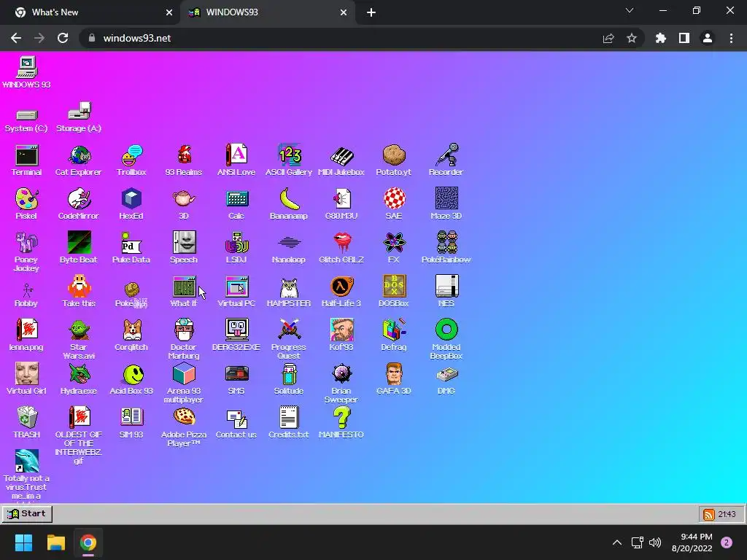Launch the Defrag icon
Image resolution: width=747 pixels, height=560 pixels.
point(394,330)
